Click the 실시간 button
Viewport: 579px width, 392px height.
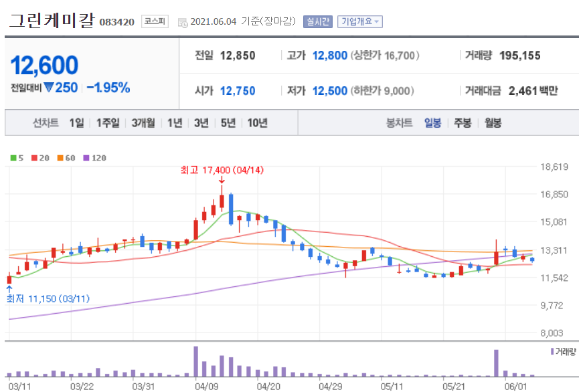click(x=317, y=22)
